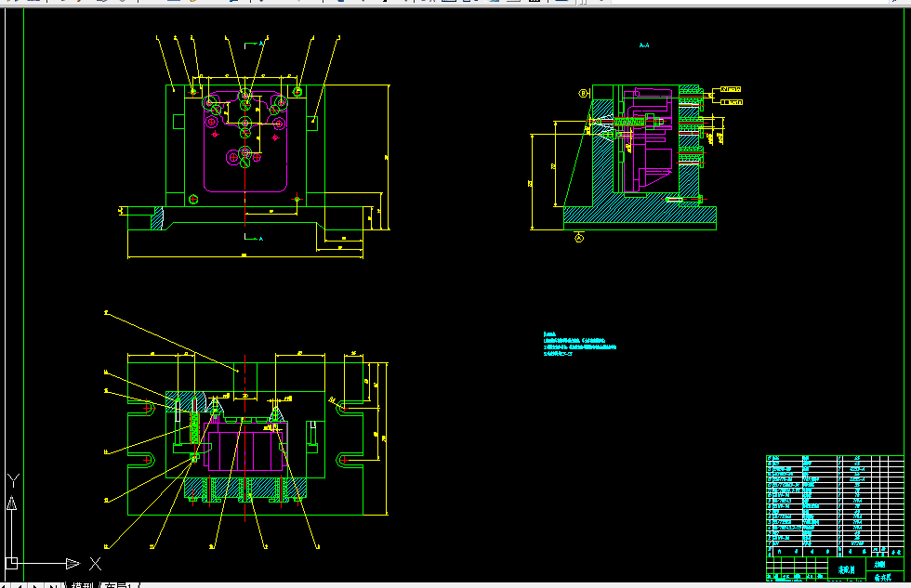
Task: Select the circled datum A symbol under base
Action: tap(578, 238)
